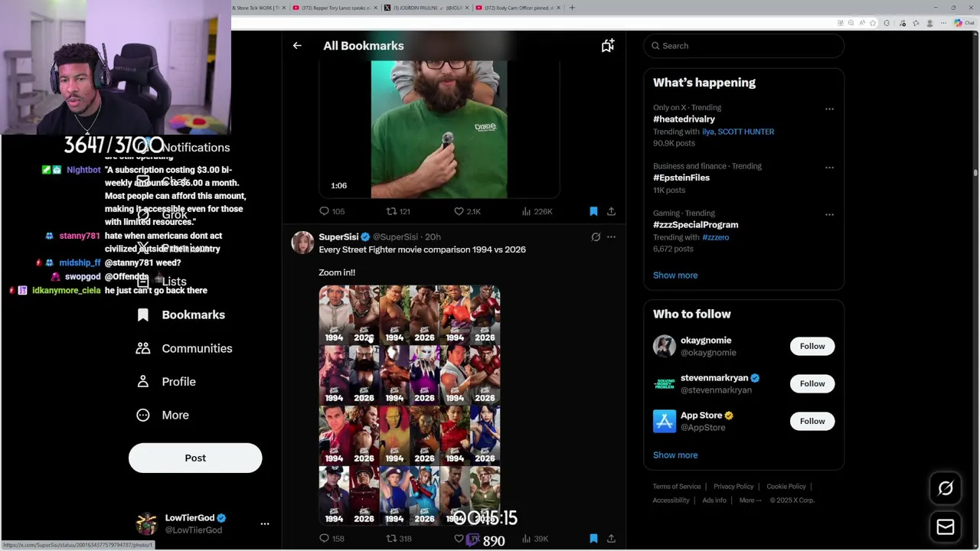
Task: Open more options for #EpsteinFiles trend
Action: tap(829, 167)
